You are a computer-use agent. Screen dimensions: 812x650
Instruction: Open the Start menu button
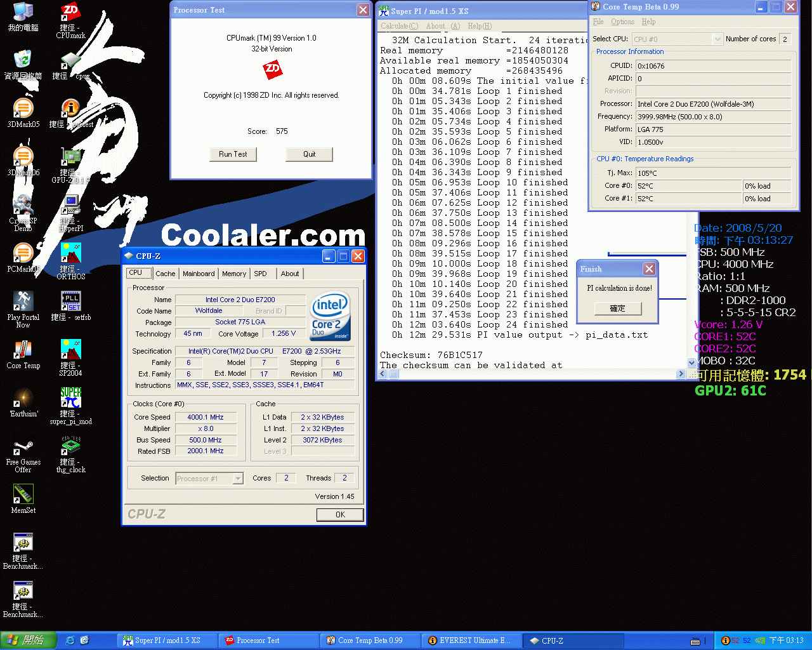pyautogui.click(x=29, y=640)
